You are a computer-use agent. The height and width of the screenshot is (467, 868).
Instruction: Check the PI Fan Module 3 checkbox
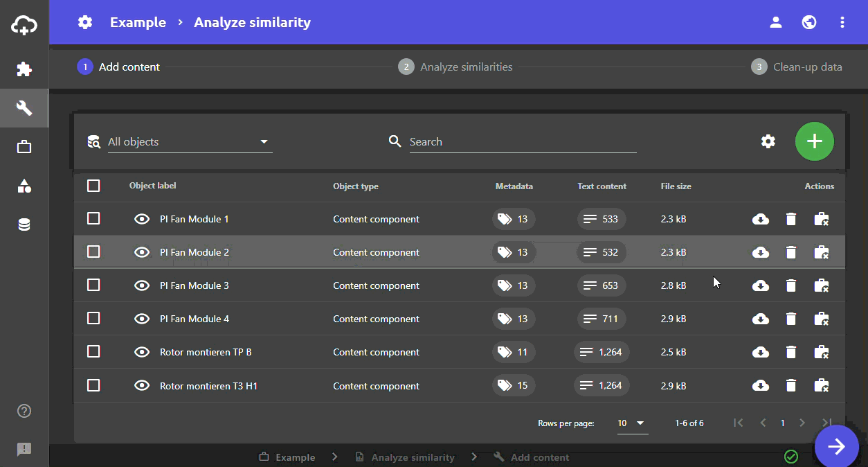[93, 285]
